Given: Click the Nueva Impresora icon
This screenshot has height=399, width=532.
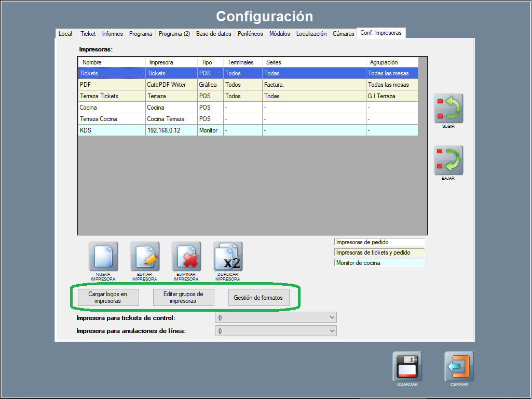Looking at the screenshot, I should click(x=103, y=257).
